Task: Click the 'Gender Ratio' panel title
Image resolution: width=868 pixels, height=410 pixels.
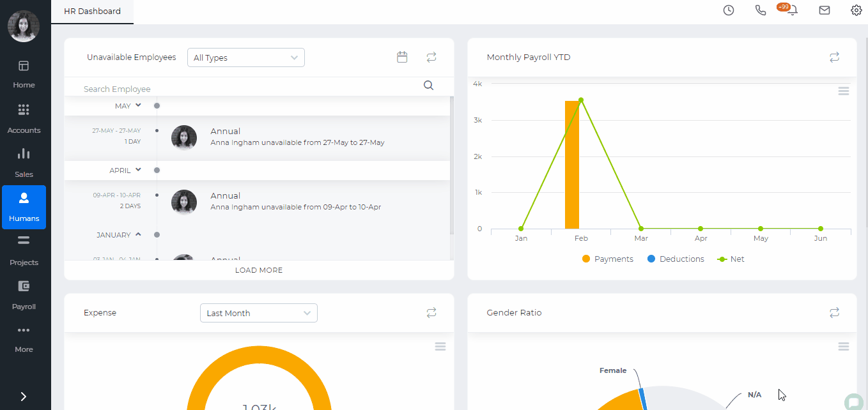Action: 514,312
